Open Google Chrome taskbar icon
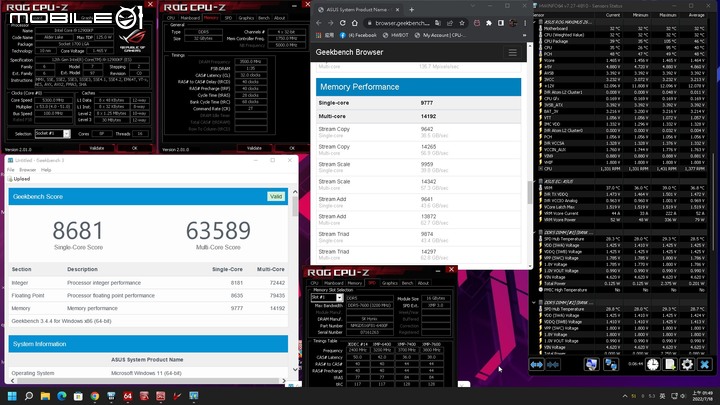The height and width of the screenshot is (405, 720). [x=95, y=396]
